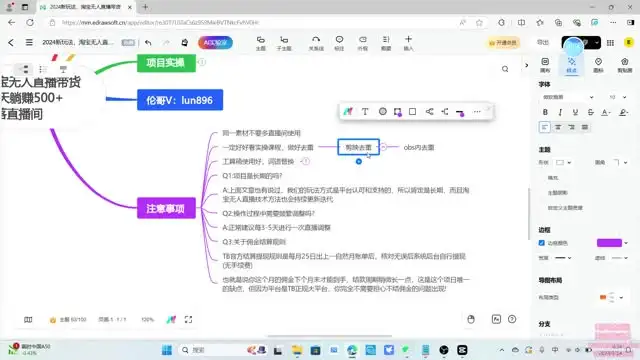Screen dimensions: 640x360
Task: Switch to the clipart (剪贴画) tab
Action: (x=624, y=65)
